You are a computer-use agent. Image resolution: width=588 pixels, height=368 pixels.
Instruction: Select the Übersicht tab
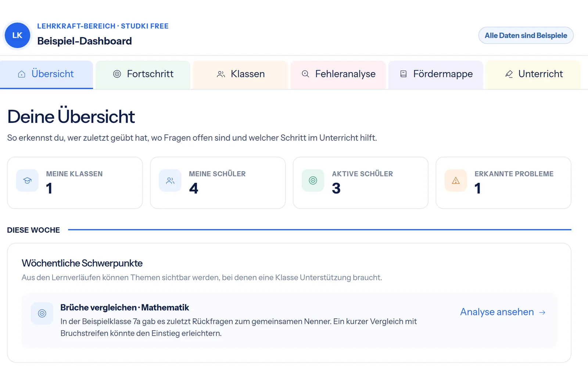tap(46, 75)
